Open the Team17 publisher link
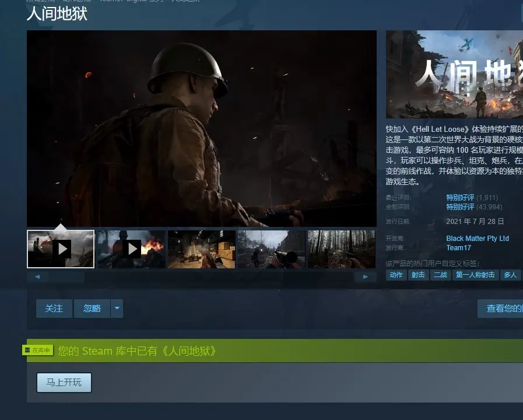The width and height of the screenshot is (523, 420). (458, 248)
